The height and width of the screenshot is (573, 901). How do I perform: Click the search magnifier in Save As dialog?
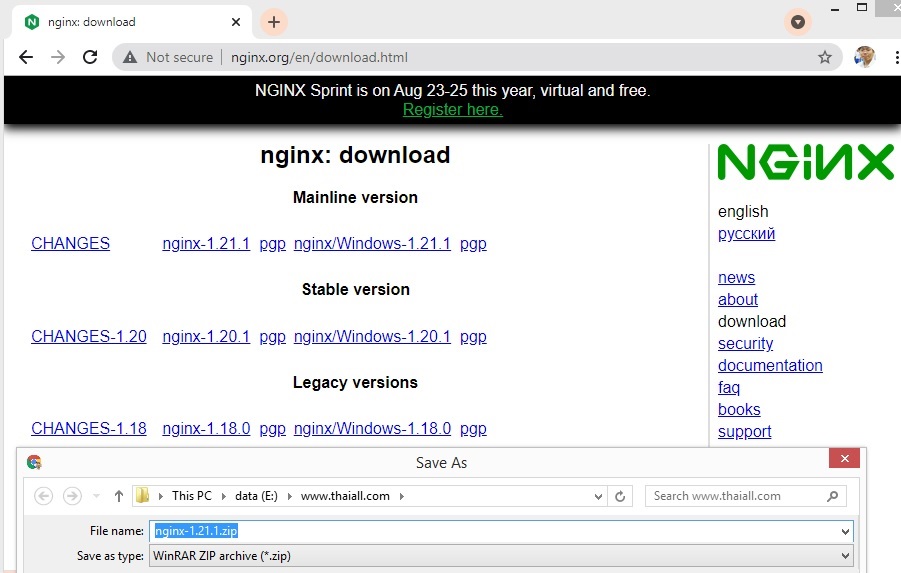tap(832, 496)
